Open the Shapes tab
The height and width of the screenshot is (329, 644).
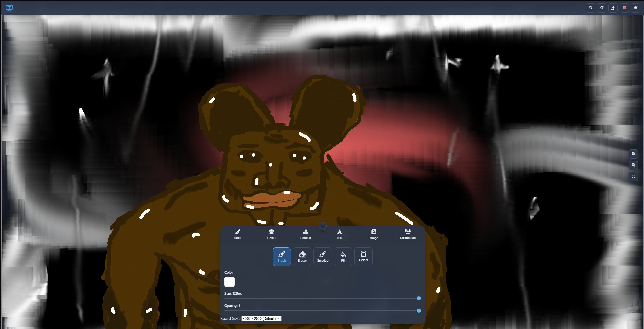305,234
